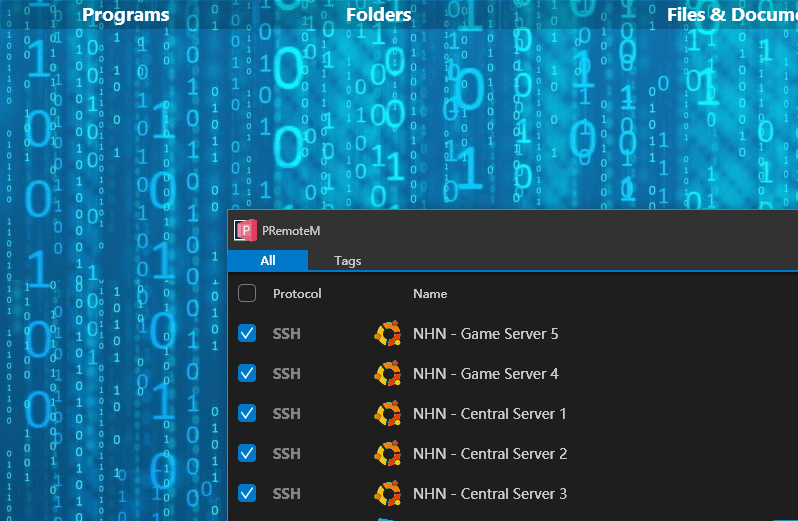The width and height of the screenshot is (798, 521).
Task: Uncheck NHN - Central Server 3 checkbox
Action: (x=247, y=493)
